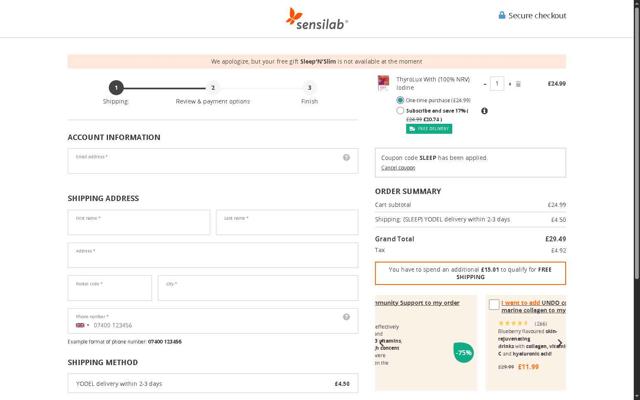Click the Grand Total £29.49 amount
The width and height of the screenshot is (640, 400).
555,239
